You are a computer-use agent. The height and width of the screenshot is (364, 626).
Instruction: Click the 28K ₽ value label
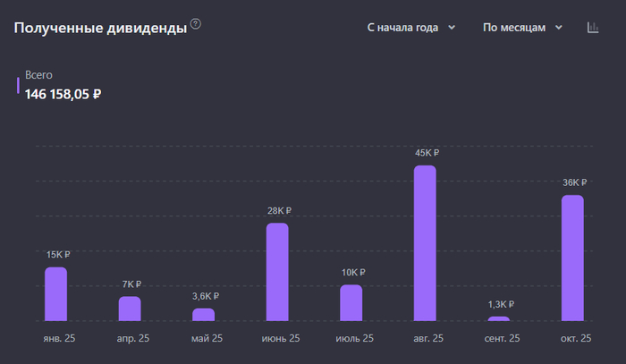279,211
